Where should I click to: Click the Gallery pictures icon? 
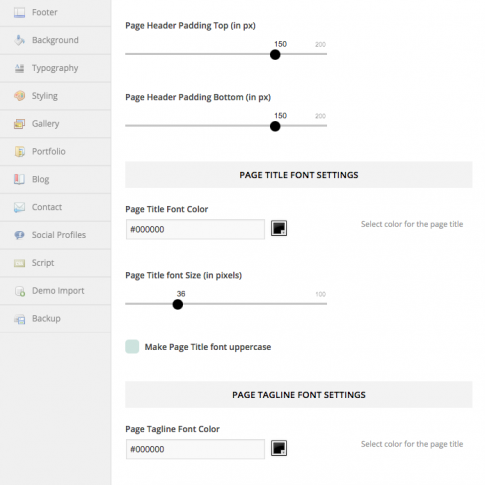19,124
